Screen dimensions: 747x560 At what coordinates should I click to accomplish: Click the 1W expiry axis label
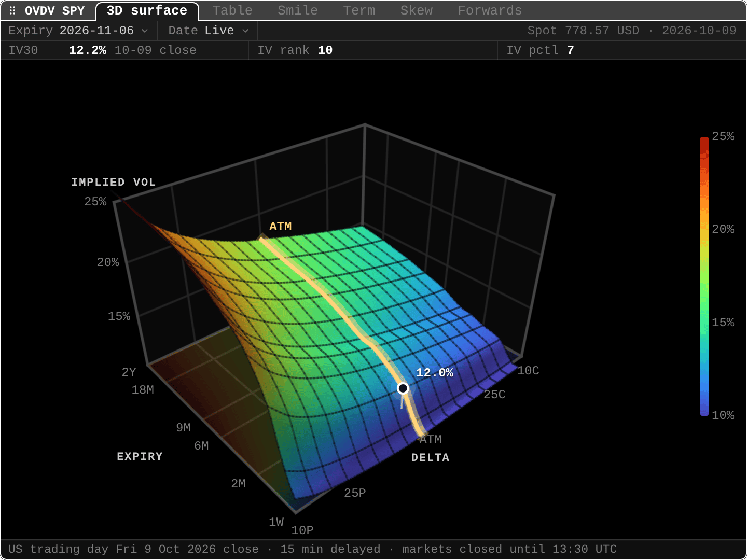click(x=276, y=522)
